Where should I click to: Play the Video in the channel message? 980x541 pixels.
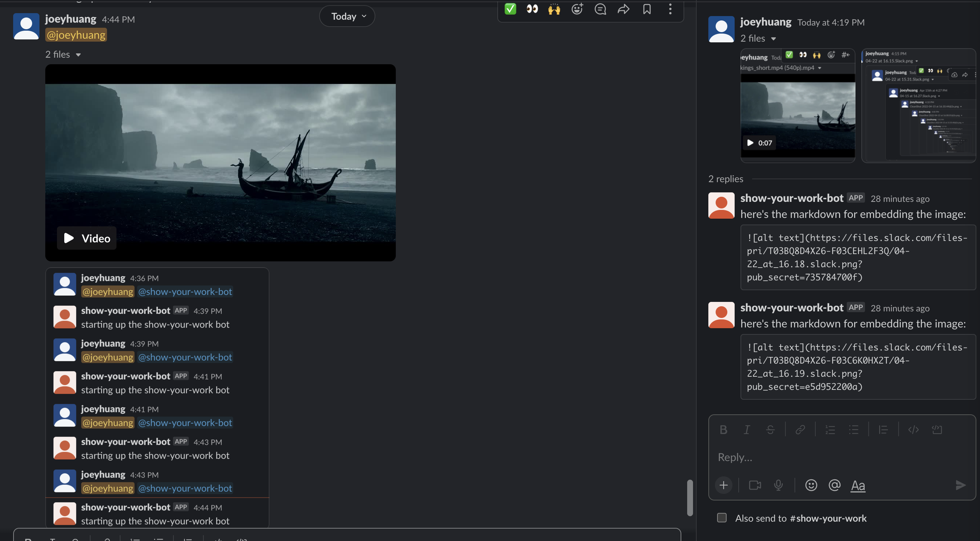coord(87,238)
